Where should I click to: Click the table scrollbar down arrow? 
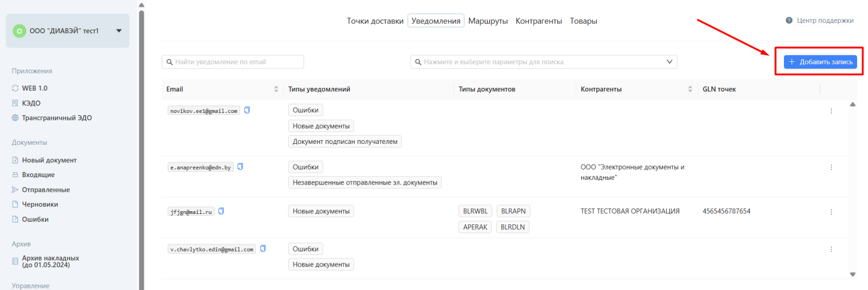click(x=852, y=274)
